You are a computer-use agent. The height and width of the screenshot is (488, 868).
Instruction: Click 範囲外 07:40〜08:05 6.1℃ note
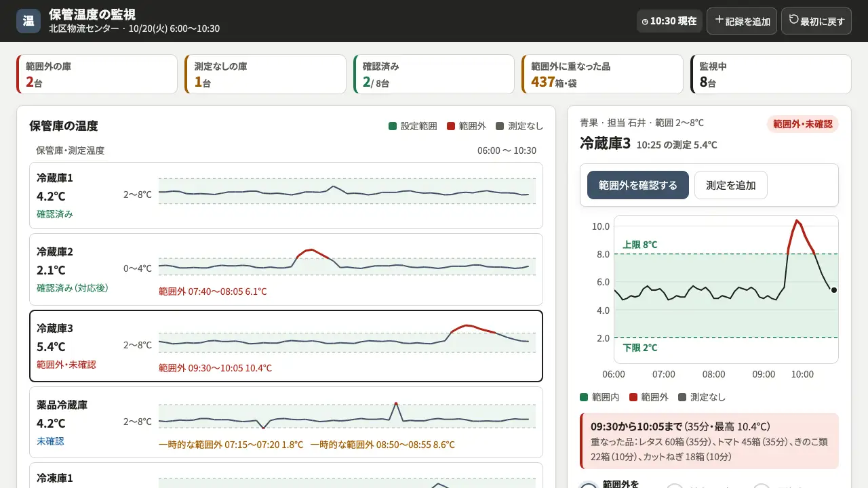click(213, 291)
